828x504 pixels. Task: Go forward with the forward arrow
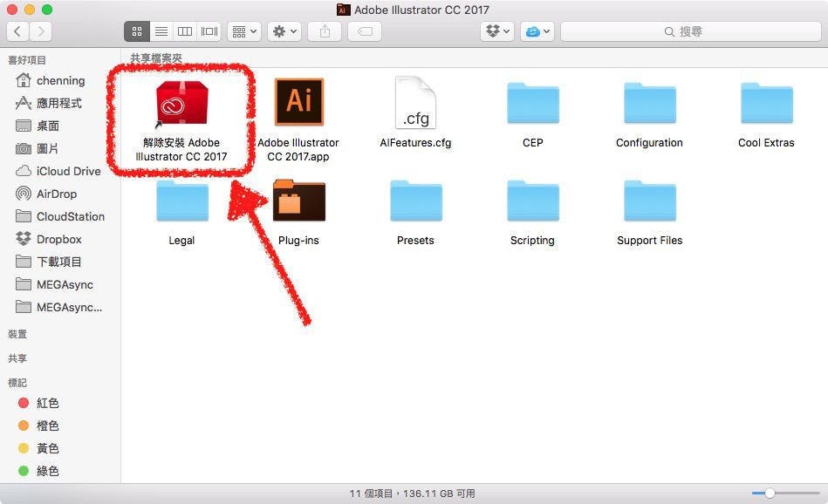[41, 31]
